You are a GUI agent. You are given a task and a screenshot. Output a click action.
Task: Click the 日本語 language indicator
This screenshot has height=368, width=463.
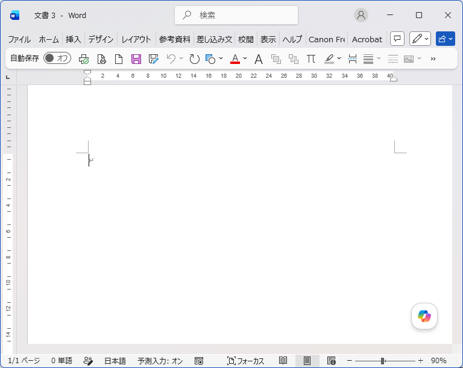(115, 361)
